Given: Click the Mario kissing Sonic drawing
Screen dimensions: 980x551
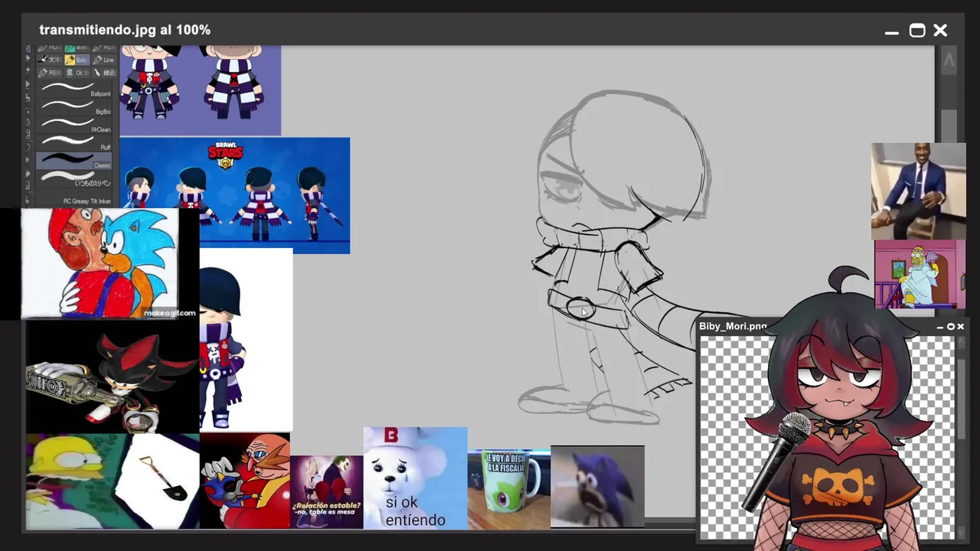Looking at the screenshot, I should coord(100,262).
